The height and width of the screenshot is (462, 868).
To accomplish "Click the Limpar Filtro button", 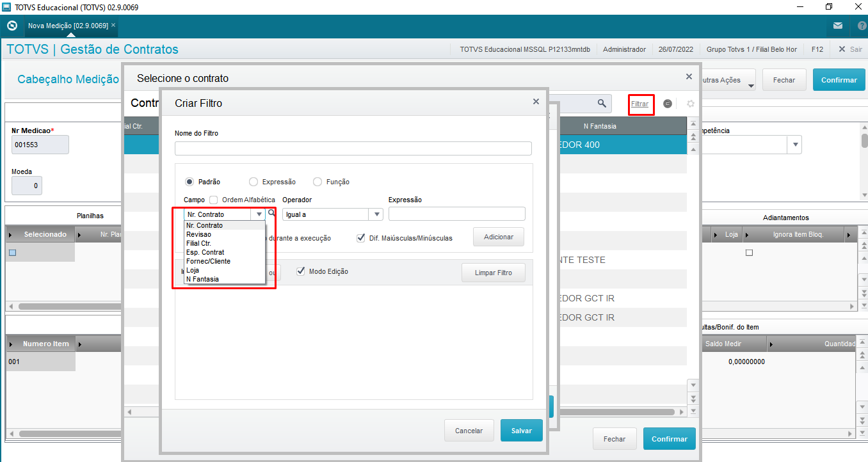I will click(x=494, y=273).
